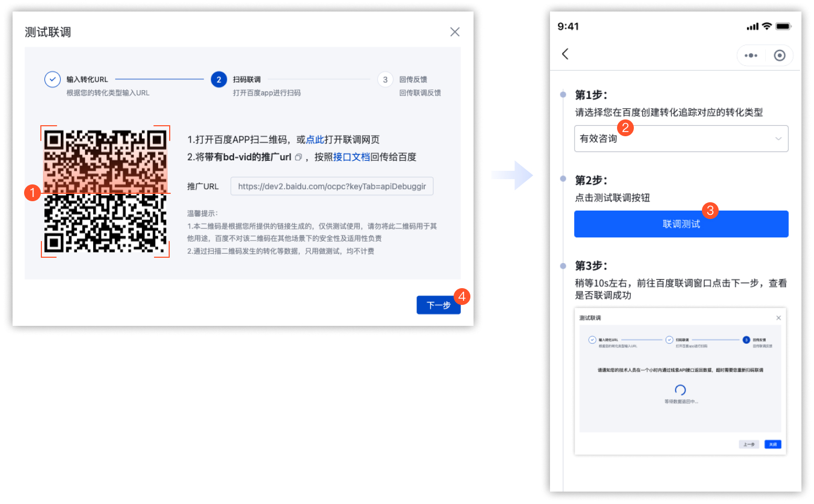Tap the 联调测试 button

click(681, 224)
